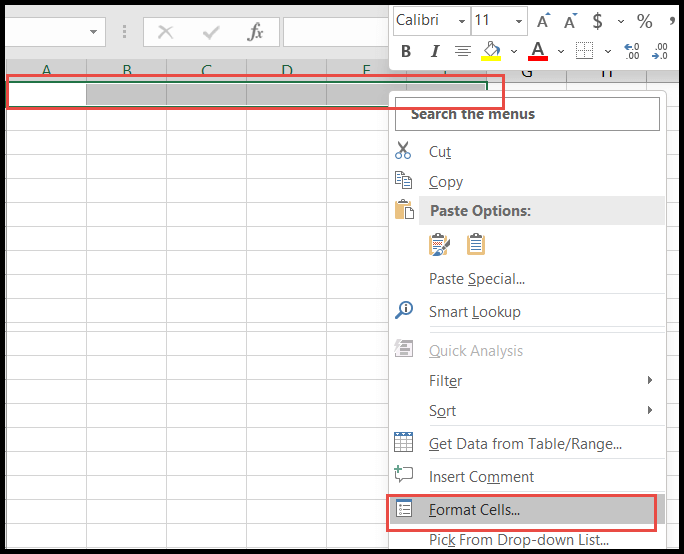Expand the fill color dropdown arrow
This screenshot has height=554, width=684.
[514, 51]
